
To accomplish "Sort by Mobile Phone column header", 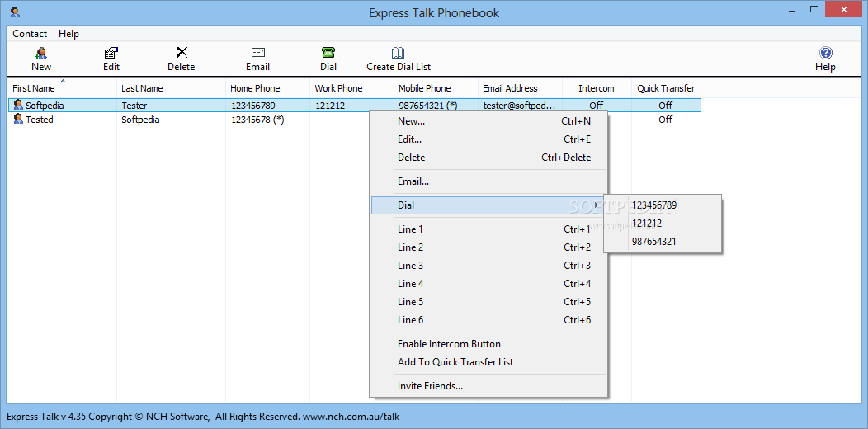I will [x=436, y=88].
